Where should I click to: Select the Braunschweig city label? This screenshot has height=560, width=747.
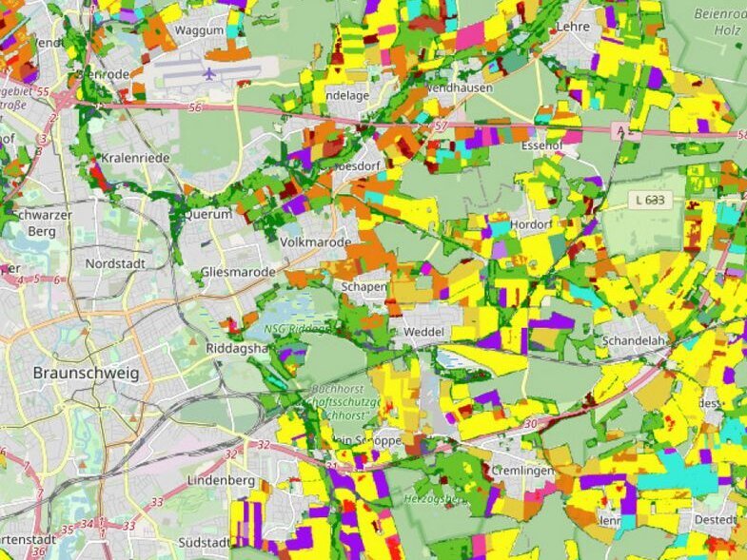(x=86, y=373)
